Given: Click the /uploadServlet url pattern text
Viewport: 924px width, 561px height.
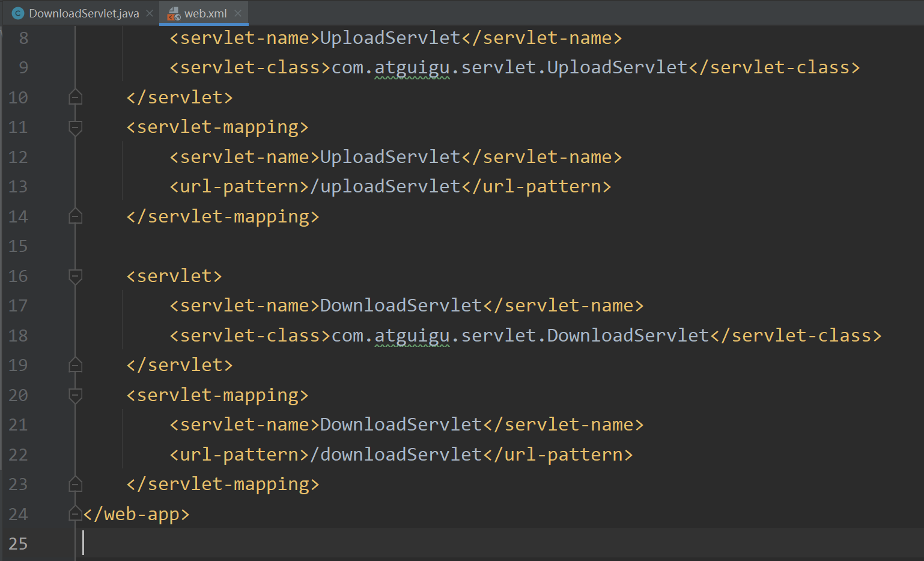Looking at the screenshot, I should pos(386,186).
